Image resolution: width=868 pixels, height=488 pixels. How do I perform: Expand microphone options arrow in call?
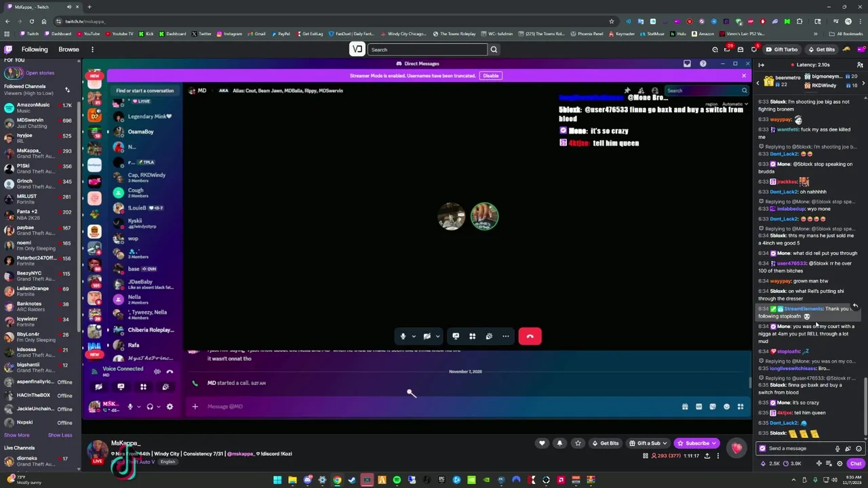pos(413,336)
